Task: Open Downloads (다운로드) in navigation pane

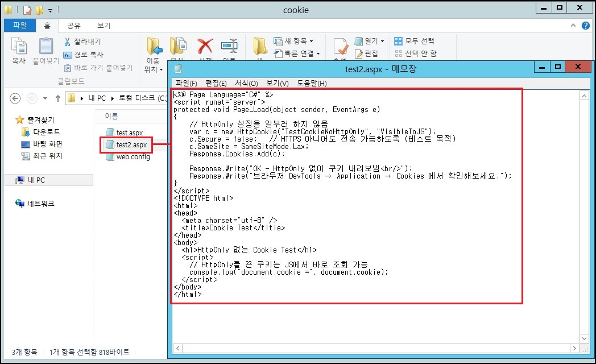Action: (x=41, y=132)
